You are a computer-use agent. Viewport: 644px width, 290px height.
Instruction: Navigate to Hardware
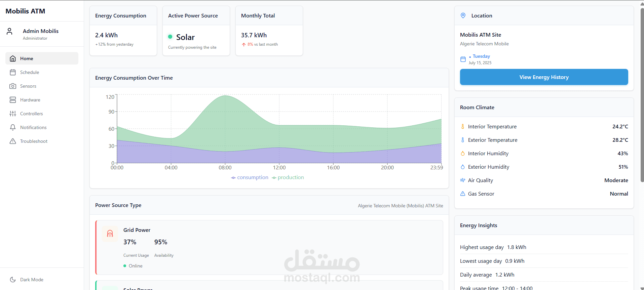click(x=42, y=100)
